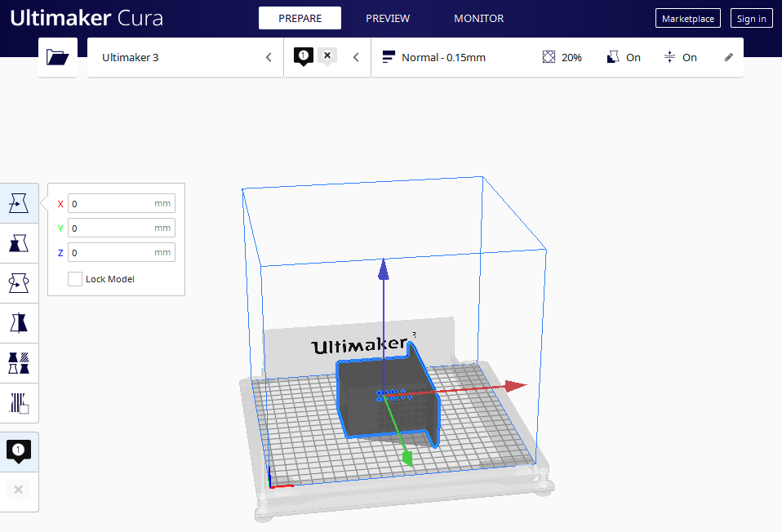This screenshot has width=782, height=532.
Task: Click the X position input field
Action: point(111,204)
